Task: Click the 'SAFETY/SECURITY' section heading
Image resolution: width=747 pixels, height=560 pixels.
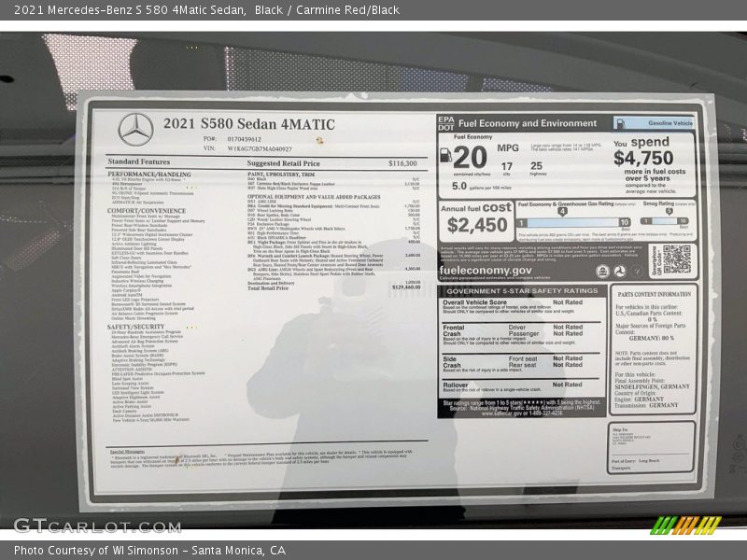Action: coord(135,327)
